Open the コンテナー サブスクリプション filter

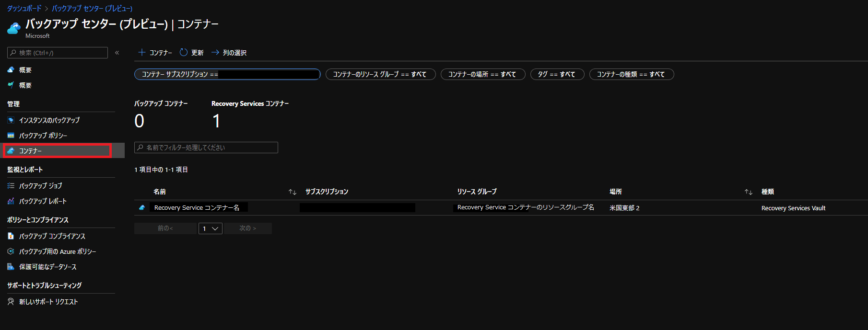227,74
